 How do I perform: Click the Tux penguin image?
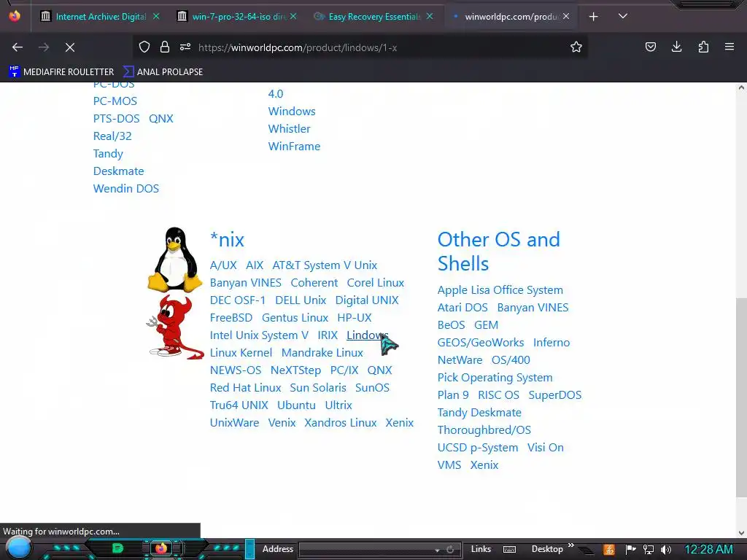click(x=175, y=260)
